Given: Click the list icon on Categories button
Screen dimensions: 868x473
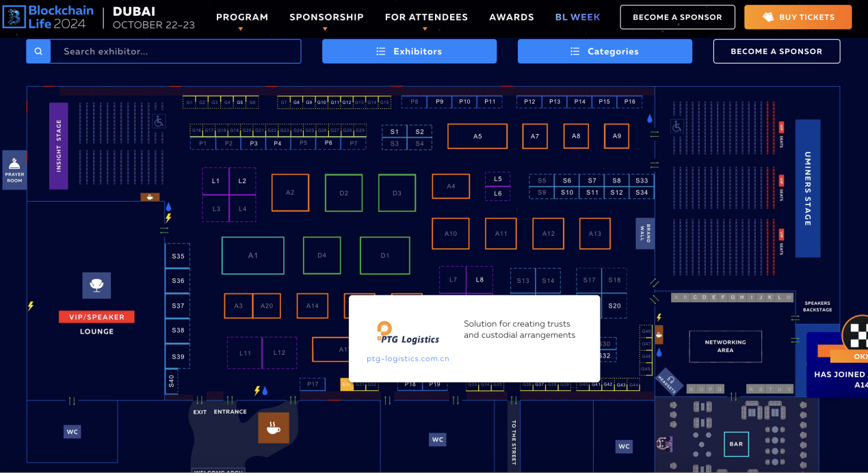Looking at the screenshot, I should click(575, 51).
